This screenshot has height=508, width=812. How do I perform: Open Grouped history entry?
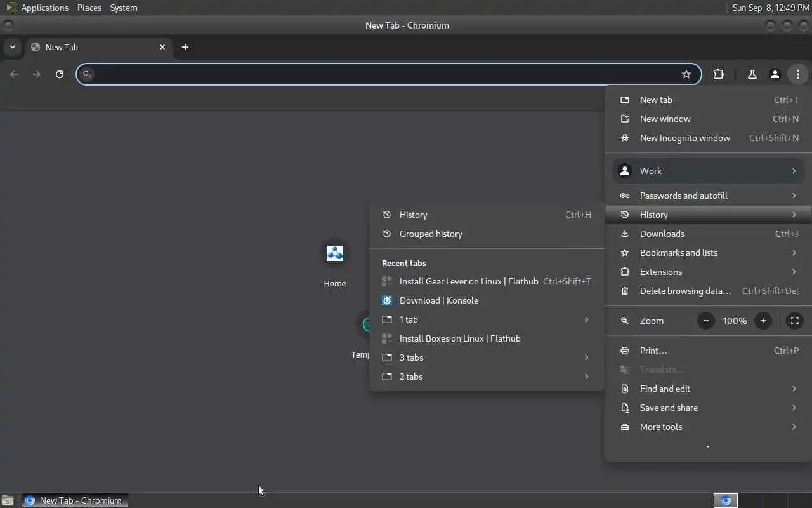click(x=487, y=234)
